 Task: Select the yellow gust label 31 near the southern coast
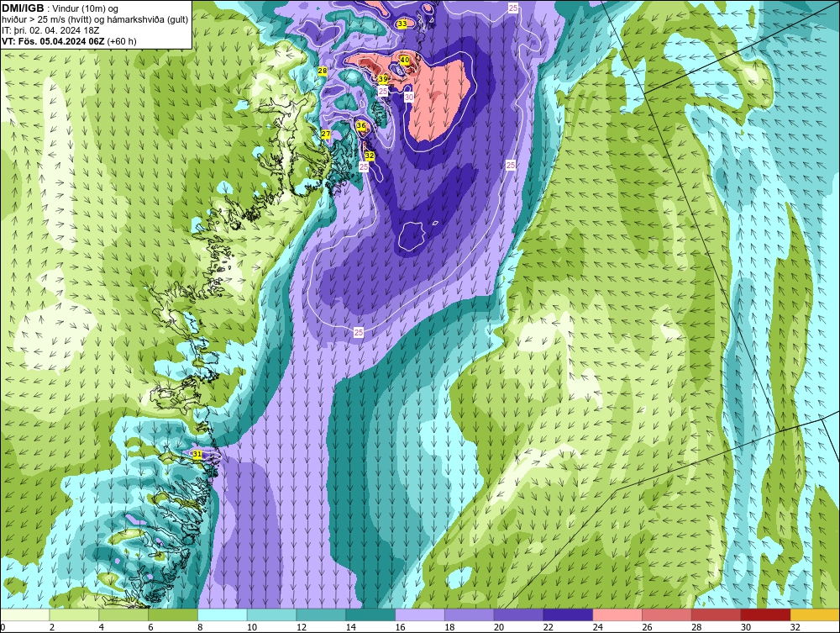tap(197, 455)
